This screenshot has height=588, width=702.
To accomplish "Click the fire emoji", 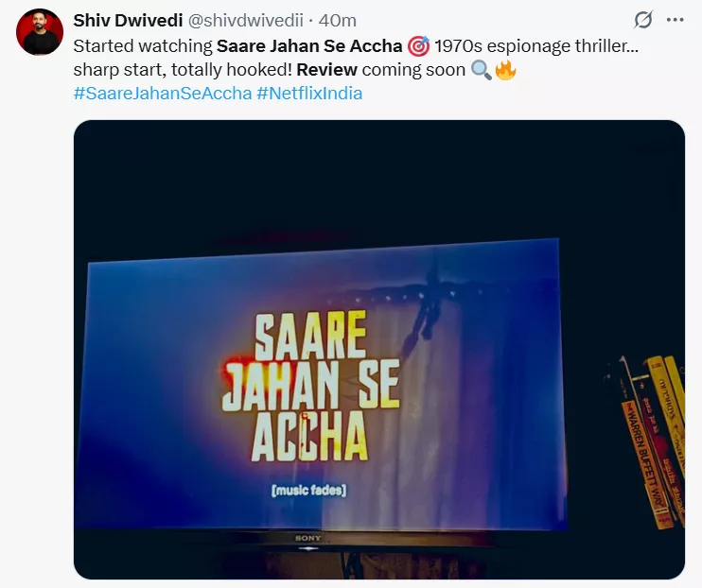I will tap(505, 70).
